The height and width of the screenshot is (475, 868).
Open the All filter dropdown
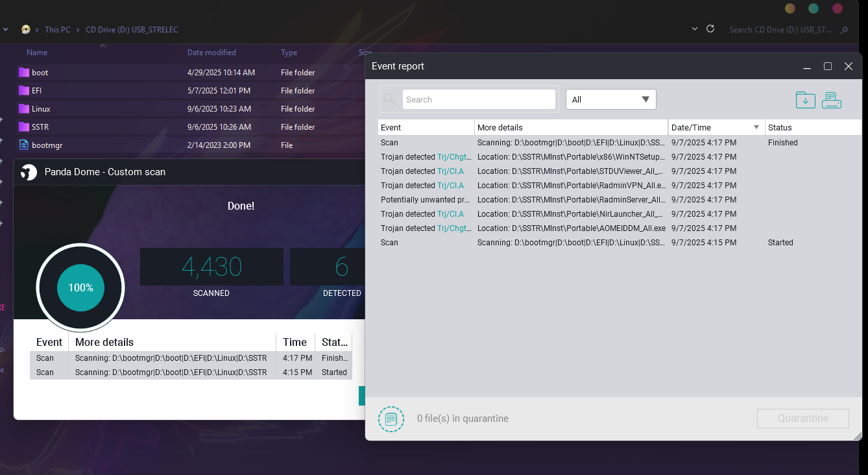[611, 99]
